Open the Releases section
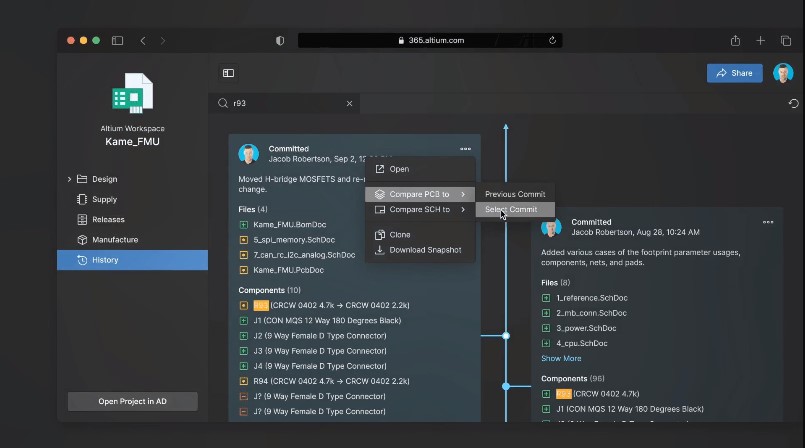 (108, 219)
